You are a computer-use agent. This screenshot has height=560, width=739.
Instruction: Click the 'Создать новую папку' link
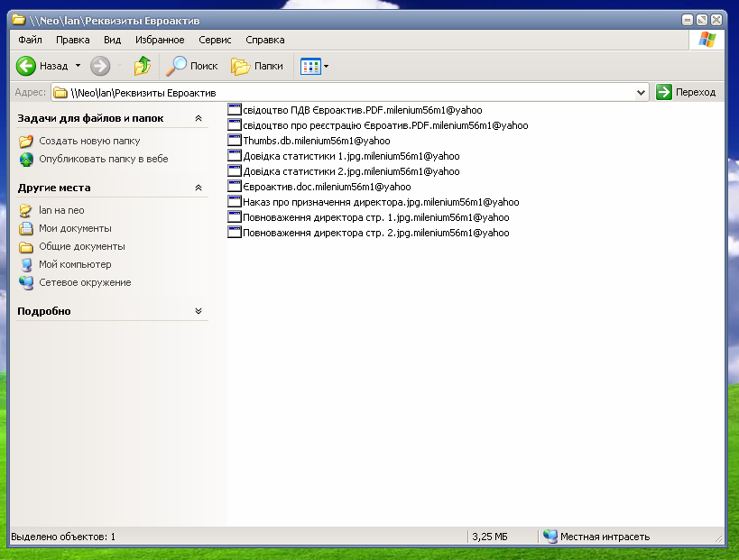89,141
